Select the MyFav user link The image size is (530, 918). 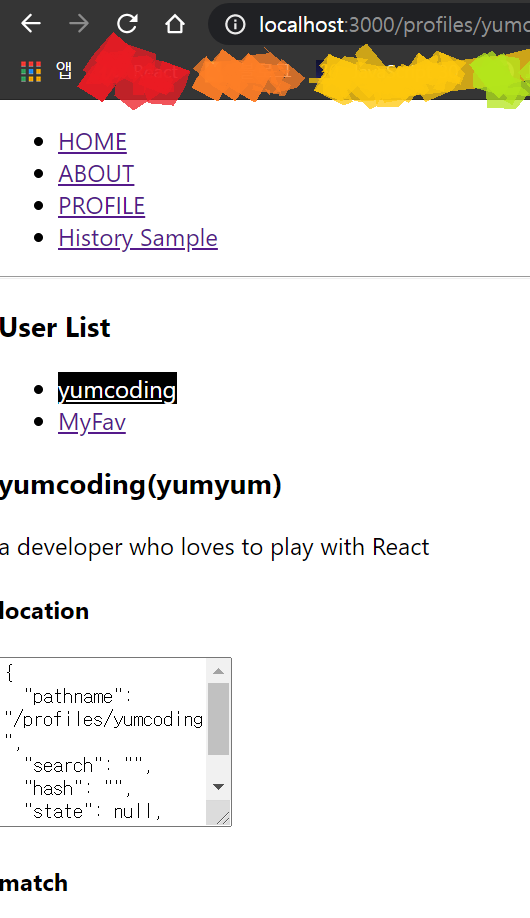[x=92, y=422]
